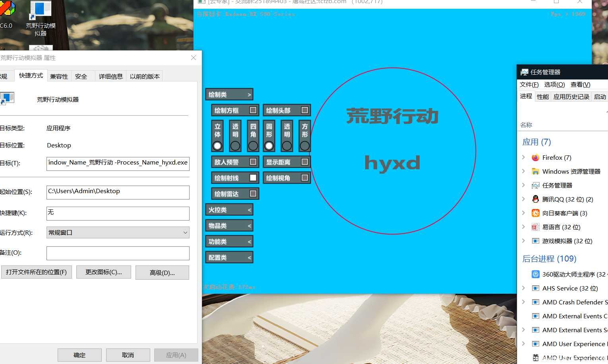Click the 荒野行动模拟器 desktop shortcut icon
Image resolution: width=608 pixels, height=364 pixels.
coord(41,10)
